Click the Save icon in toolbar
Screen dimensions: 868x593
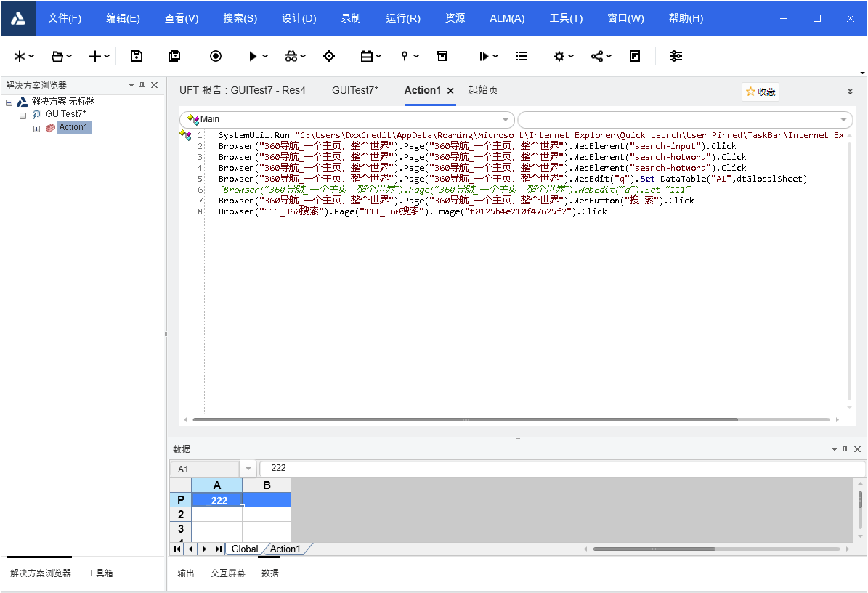point(137,56)
